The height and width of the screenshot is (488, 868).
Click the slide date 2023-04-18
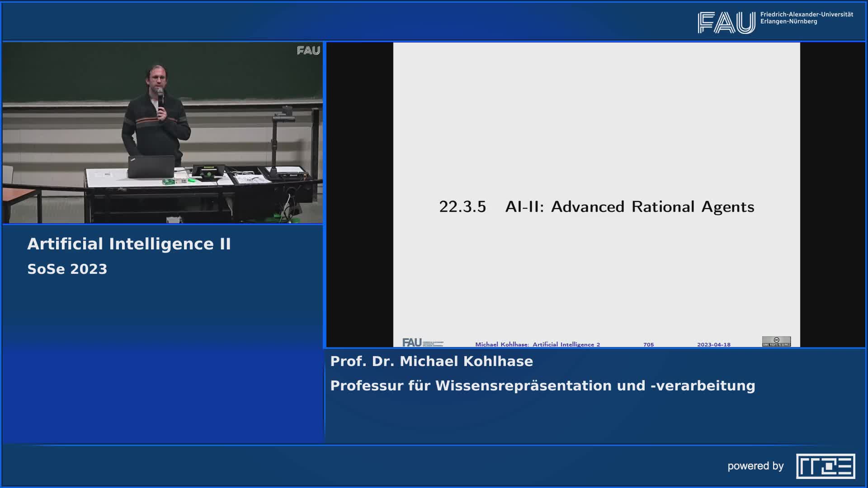point(713,344)
